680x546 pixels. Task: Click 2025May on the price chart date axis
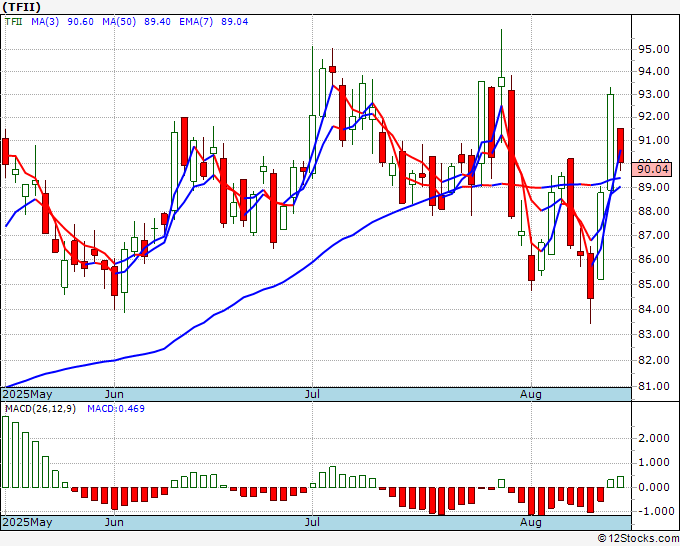tap(27, 394)
